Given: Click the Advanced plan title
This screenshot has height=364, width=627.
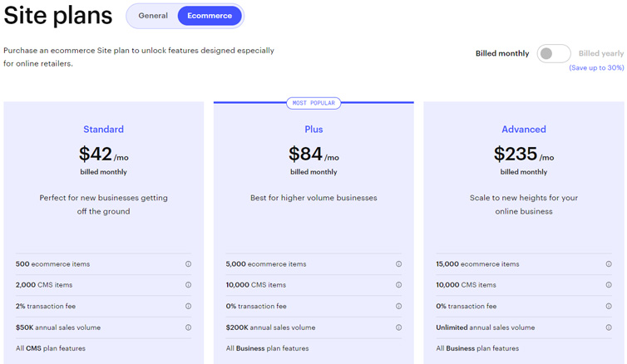Looking at the screenshot, I should point(524,130).
